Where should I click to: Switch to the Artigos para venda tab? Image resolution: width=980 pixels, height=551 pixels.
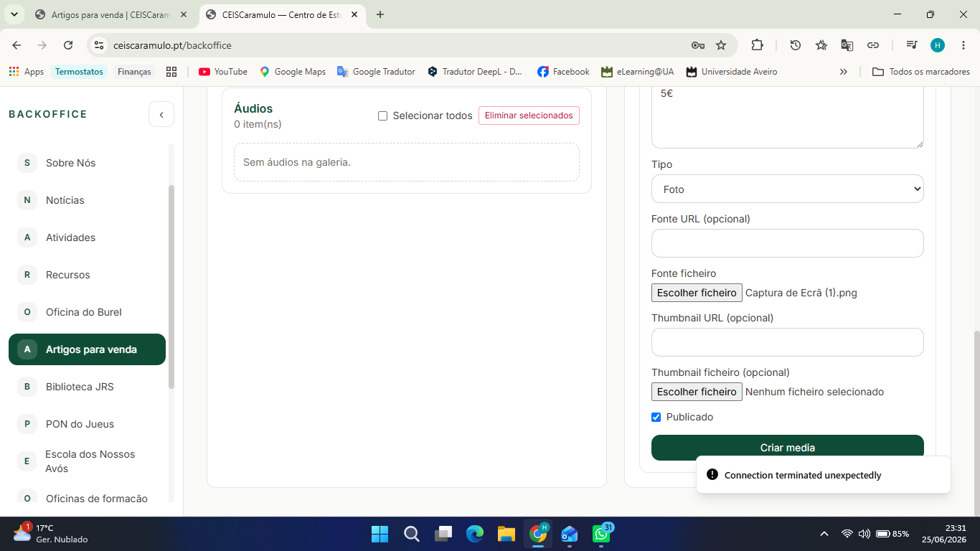[111, 14]
